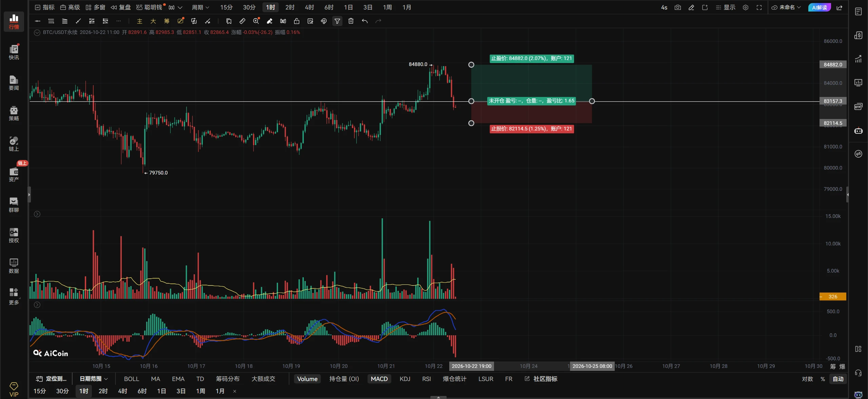Click the undo arrow icon
This screenshot has width=868, height=399.
click(364, 21)
